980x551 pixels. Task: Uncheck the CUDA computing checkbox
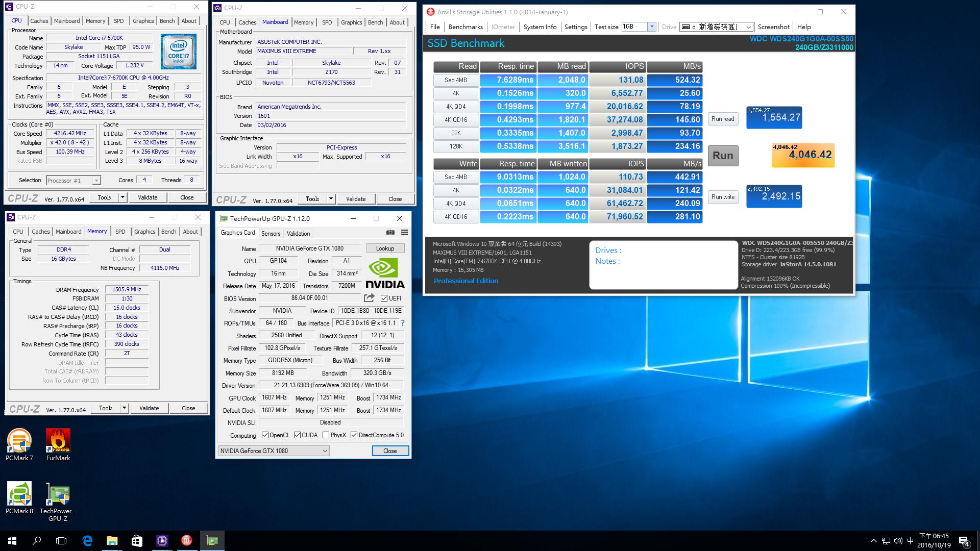297,435
